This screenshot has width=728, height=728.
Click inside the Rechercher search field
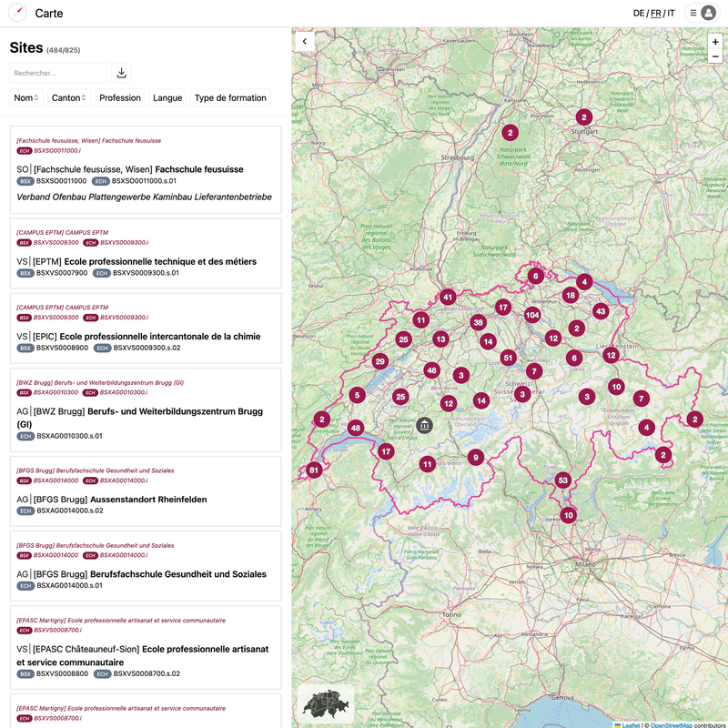(58, 72)
